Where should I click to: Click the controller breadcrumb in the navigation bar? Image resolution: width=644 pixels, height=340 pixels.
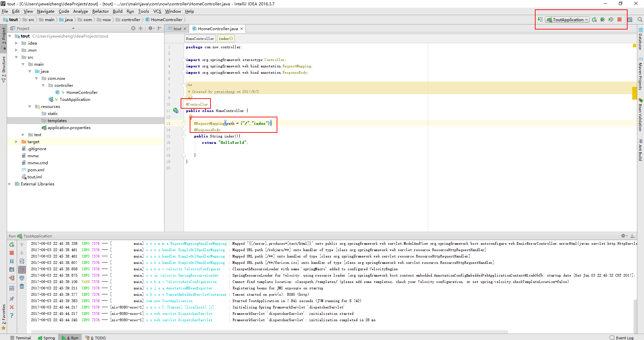pos(131,19)
